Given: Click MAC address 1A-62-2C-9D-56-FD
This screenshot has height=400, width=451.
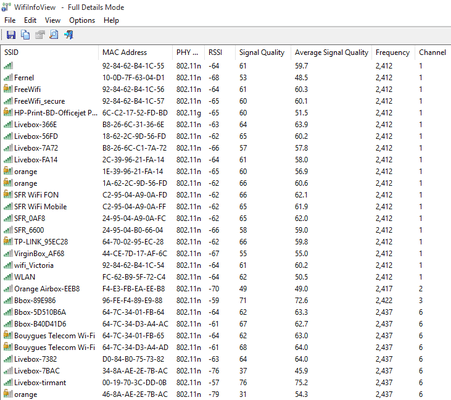Looking at the screenshot, I should coord(134,183).
